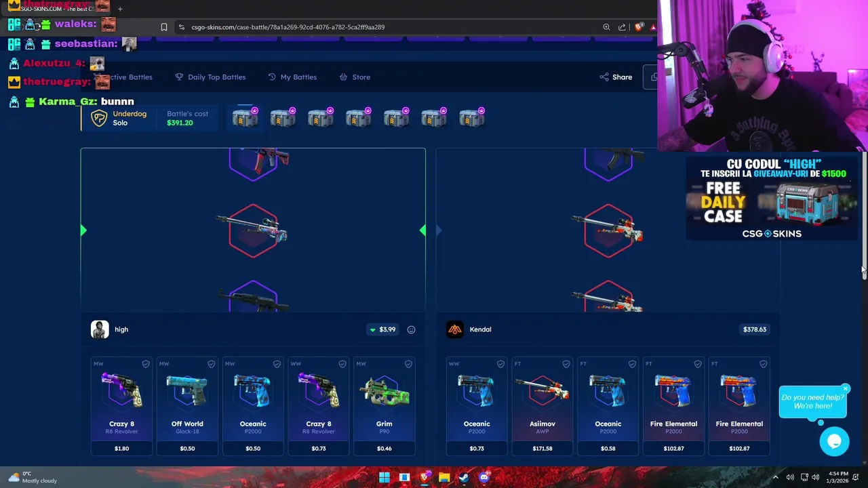Click the Battle's cost $391.20 value

tap(180, 123)
